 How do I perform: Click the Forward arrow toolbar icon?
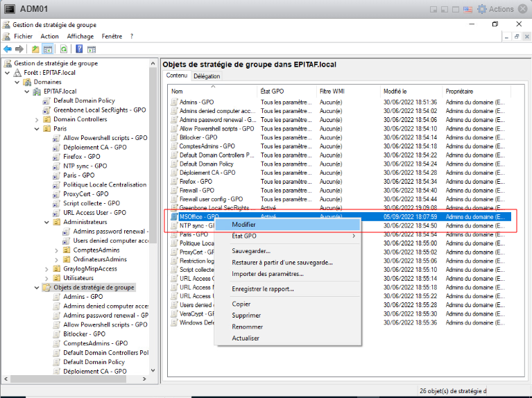[19, 49]
